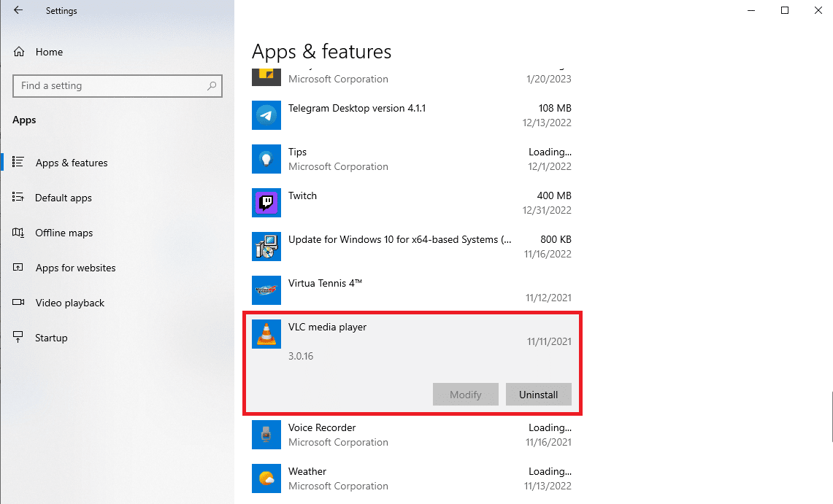Select Apps & features in sidebar
833x504 pixels.
72,163
